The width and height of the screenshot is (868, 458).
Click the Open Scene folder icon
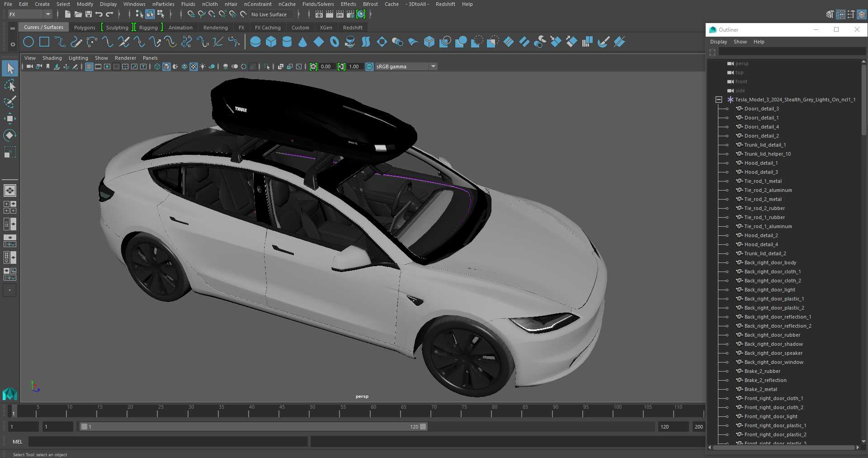click(78, 14)
